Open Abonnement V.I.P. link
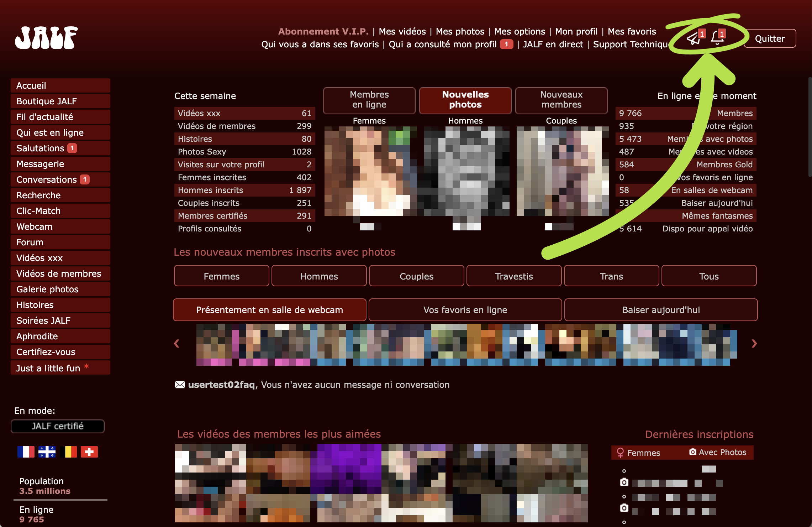 pos(323,31)
